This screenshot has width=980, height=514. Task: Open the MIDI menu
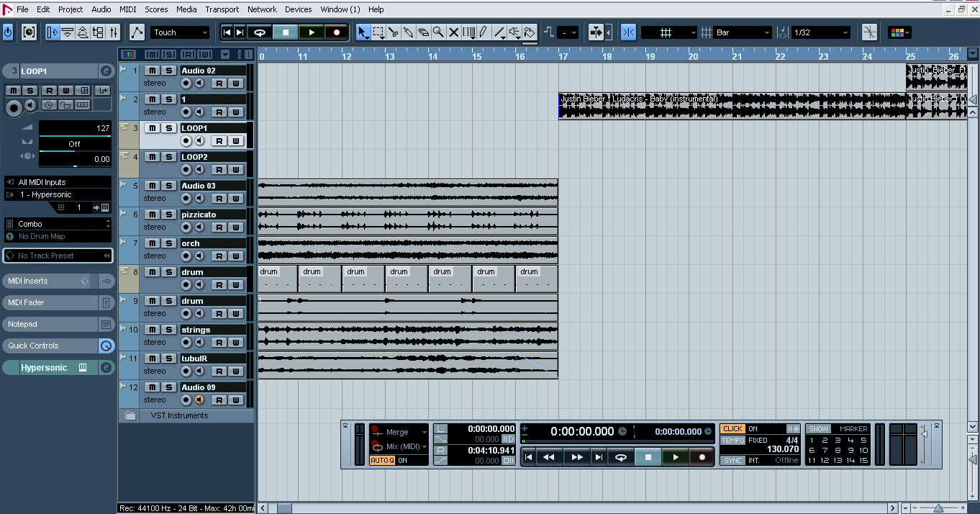point(127,9)
